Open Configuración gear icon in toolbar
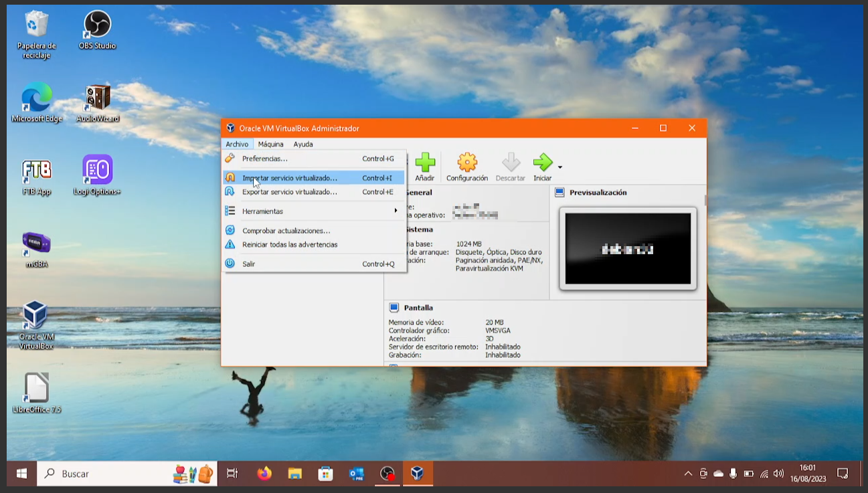 [x=466, y=163]
